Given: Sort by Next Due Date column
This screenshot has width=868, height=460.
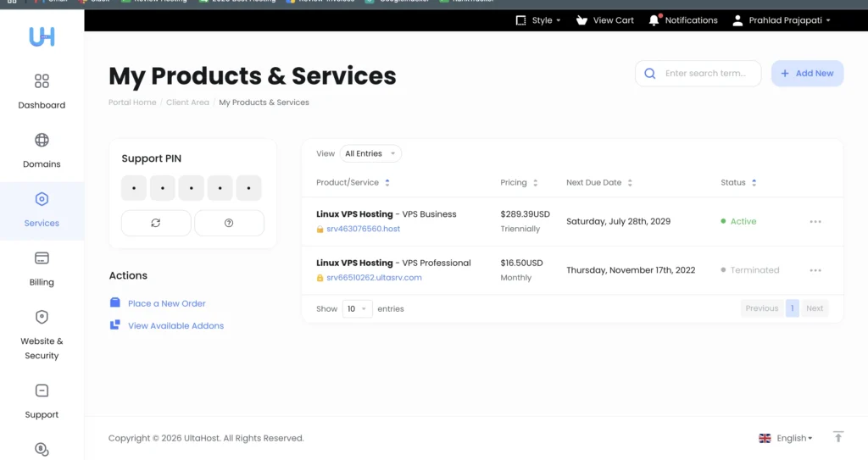Looking at the screenshot, I should [x=599, y=183].
